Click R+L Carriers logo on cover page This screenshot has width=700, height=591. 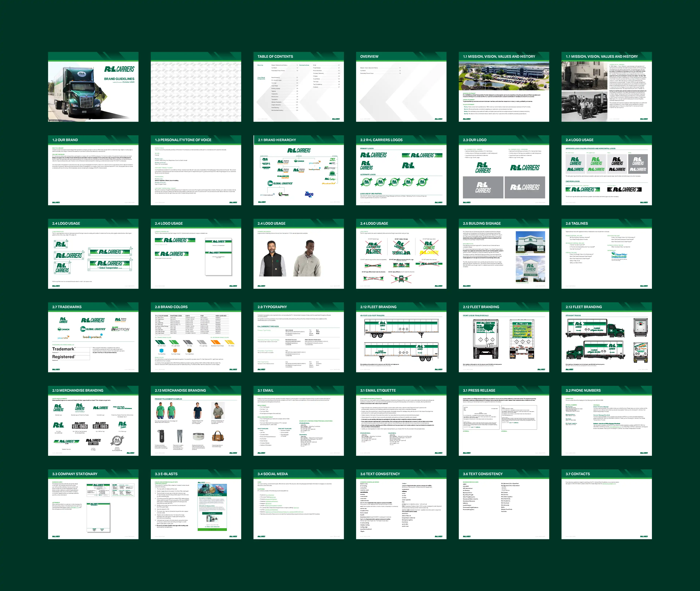(119, 69)
